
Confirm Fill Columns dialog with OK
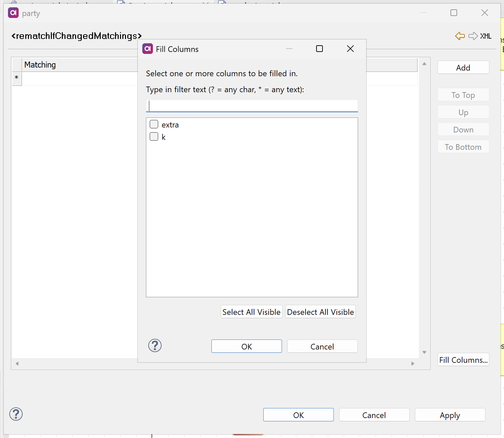click(246, 346)
